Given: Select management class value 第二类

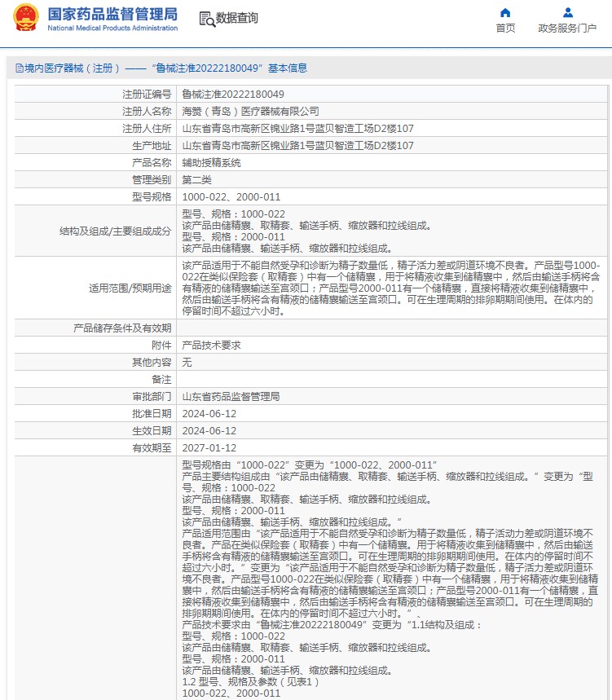Looking at the screenshot, I should pos(196,180).
